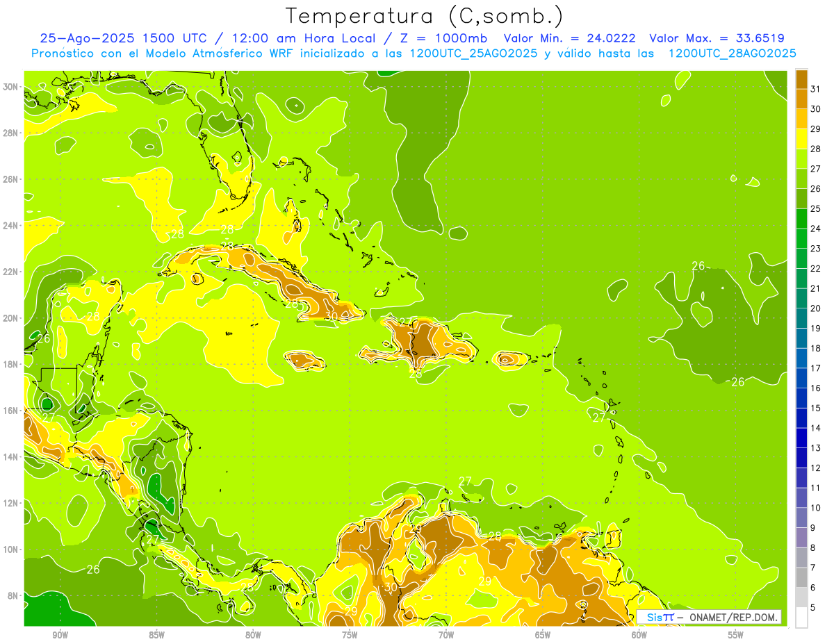The height and width of the screenshot is (644, 834).
Task: Click the color bar label 9
Action: 812,528
